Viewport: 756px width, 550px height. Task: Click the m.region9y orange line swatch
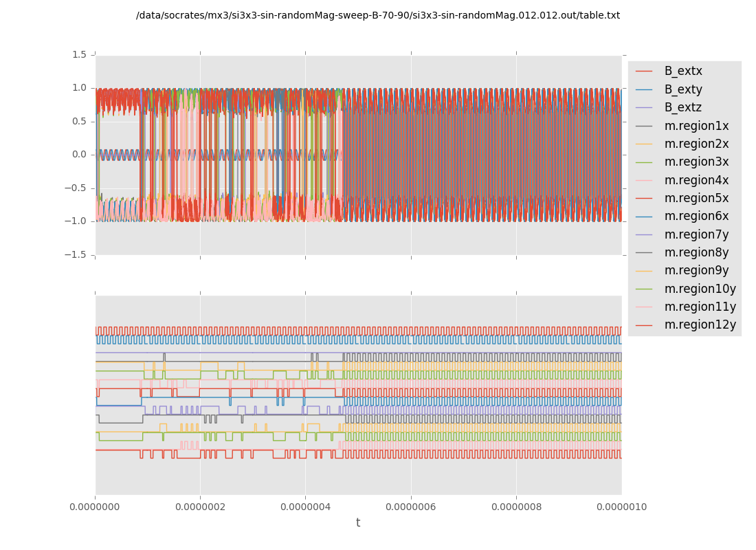click(644, 271)
